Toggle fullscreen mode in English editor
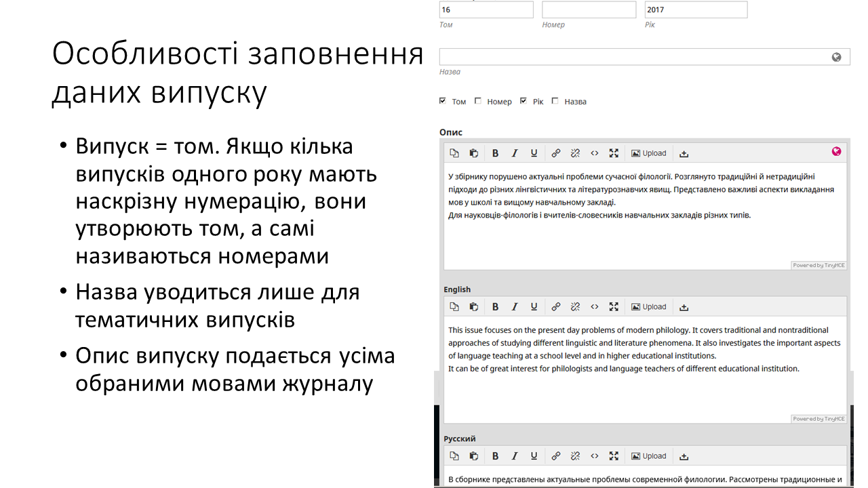Image resolution: width=868 pixels, height=488 pixels. tap(614, 307)
